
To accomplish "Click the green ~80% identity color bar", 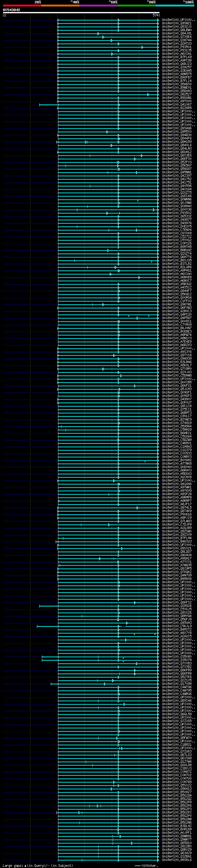I will pyautogui.click(x=137, y=6).
